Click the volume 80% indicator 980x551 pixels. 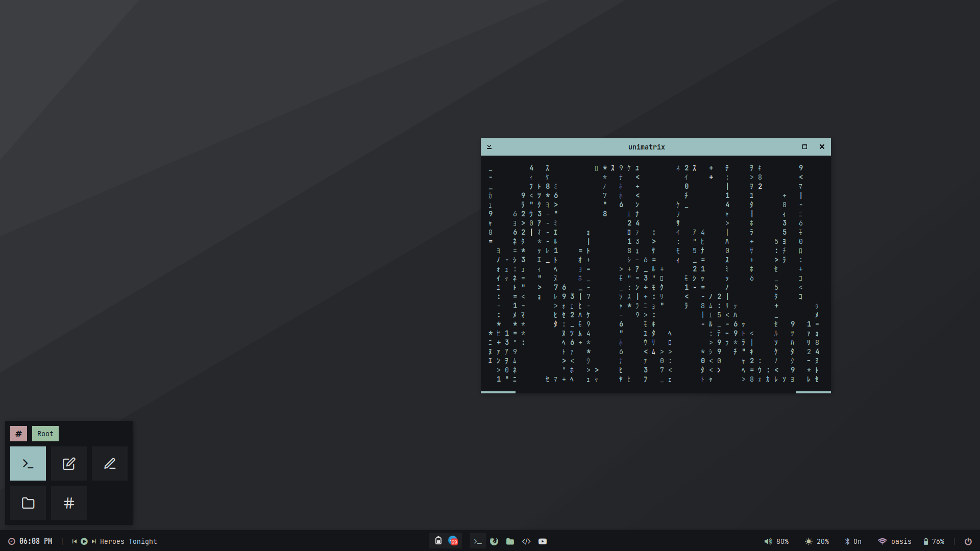coord(776,541)
